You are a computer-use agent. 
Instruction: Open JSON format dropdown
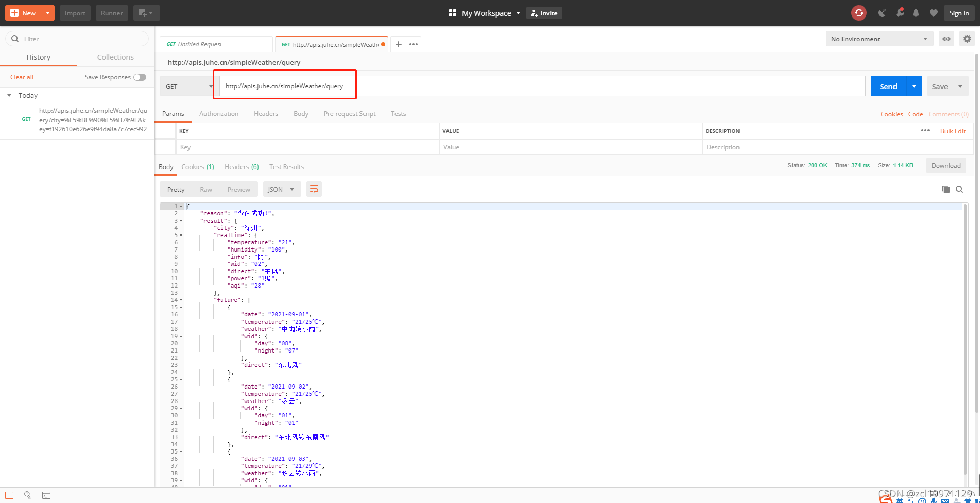click(282, 189)
